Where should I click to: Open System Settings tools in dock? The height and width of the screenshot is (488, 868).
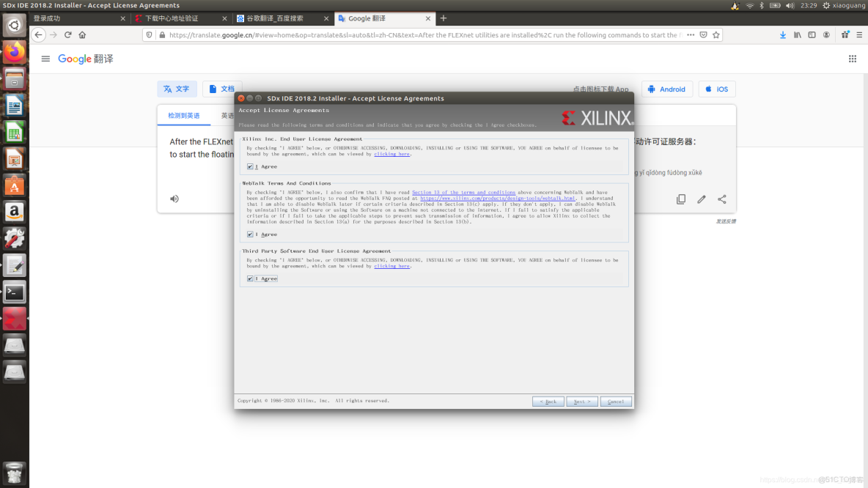[15, 238]
